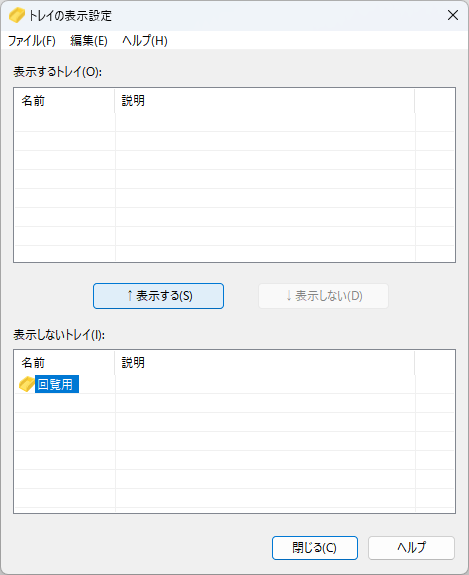
Task: Click the disabled ↓表示しない(D) button
Action: pyautogui.click(x=323, y=296)
